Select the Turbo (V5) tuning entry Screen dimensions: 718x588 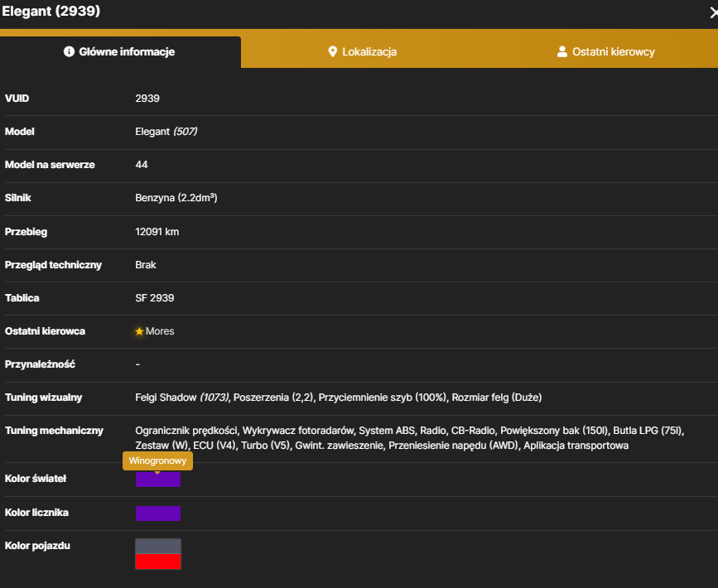click(x=266, y=446)
